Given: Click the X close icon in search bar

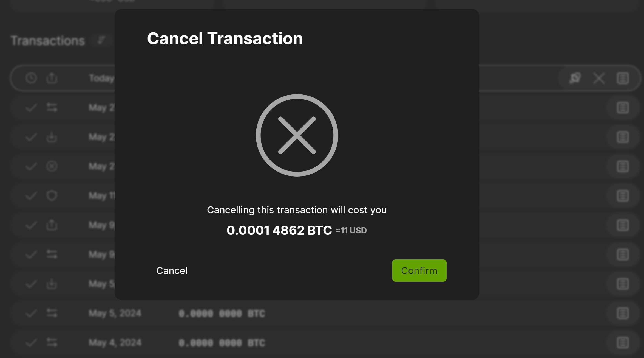Looking at the screenshot, I should 599,78.
